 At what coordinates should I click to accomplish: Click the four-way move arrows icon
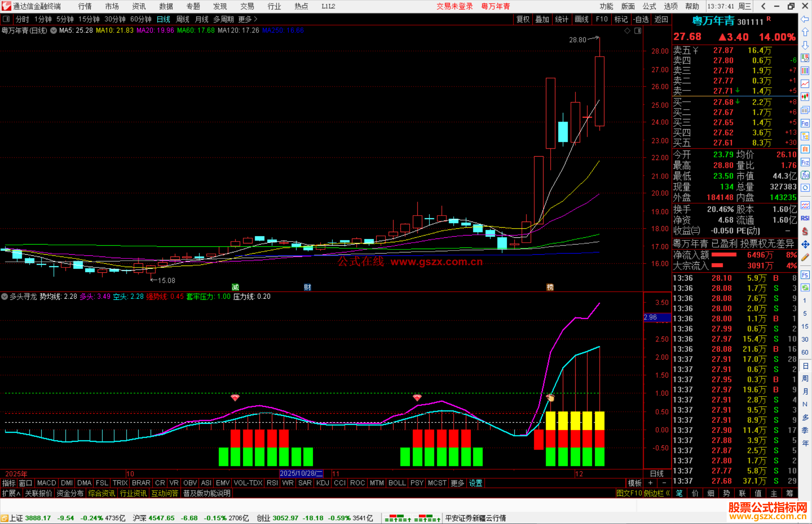click(x=805, y=245)
